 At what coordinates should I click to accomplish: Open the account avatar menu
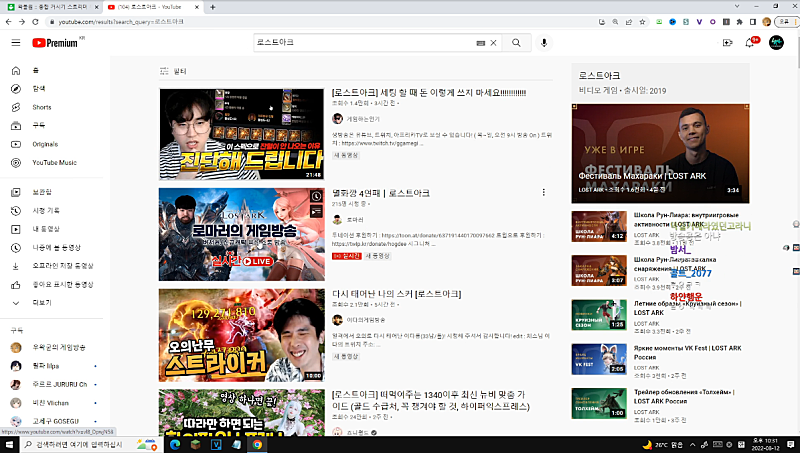click(776, 43)
